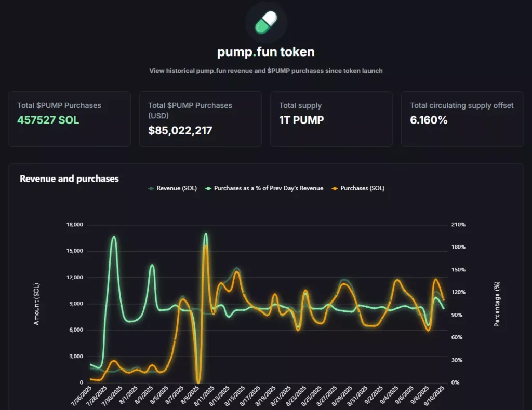The height and width of the screenshot is (410, 532).
Task: Click the '7/26/2025' date axis label
Action: coord(82,395)
